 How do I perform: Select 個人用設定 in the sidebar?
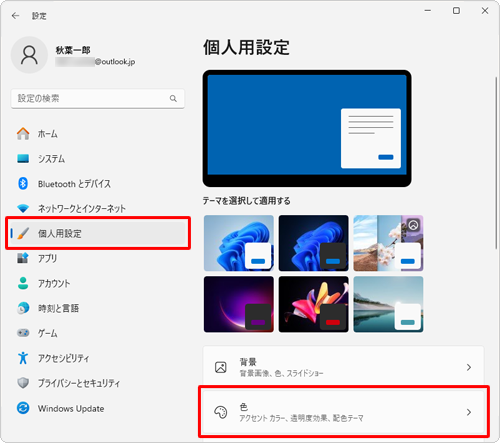click(98, 233)
